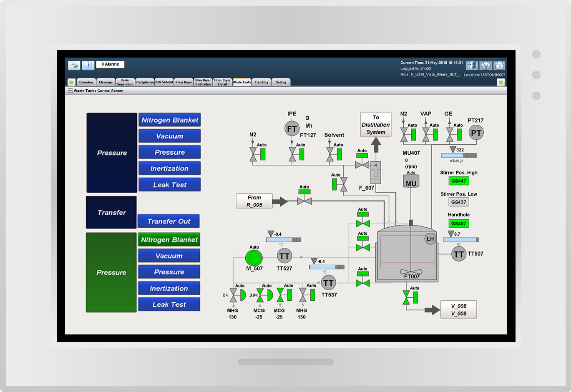
Task: Open the Precipitation tab
Action: [145, 82]
